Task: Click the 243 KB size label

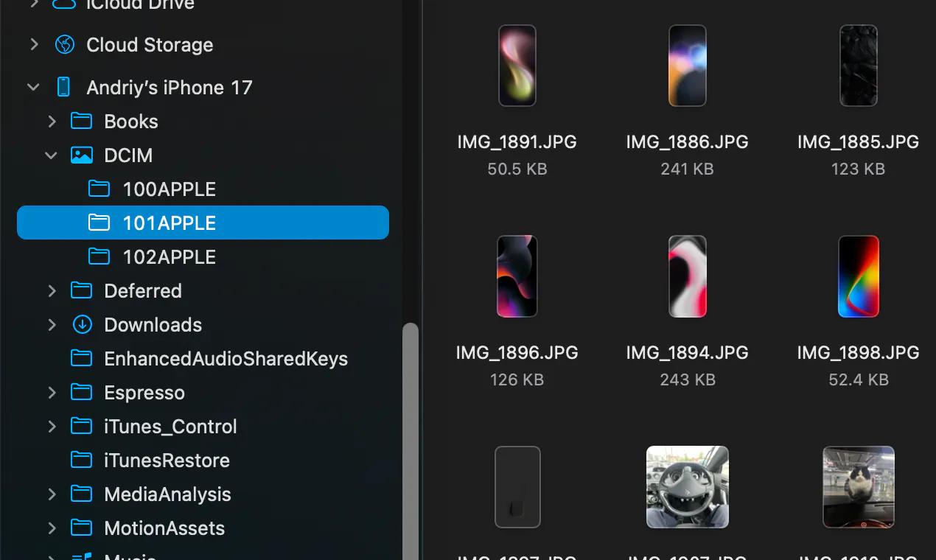Action: (x=688, y=379)
